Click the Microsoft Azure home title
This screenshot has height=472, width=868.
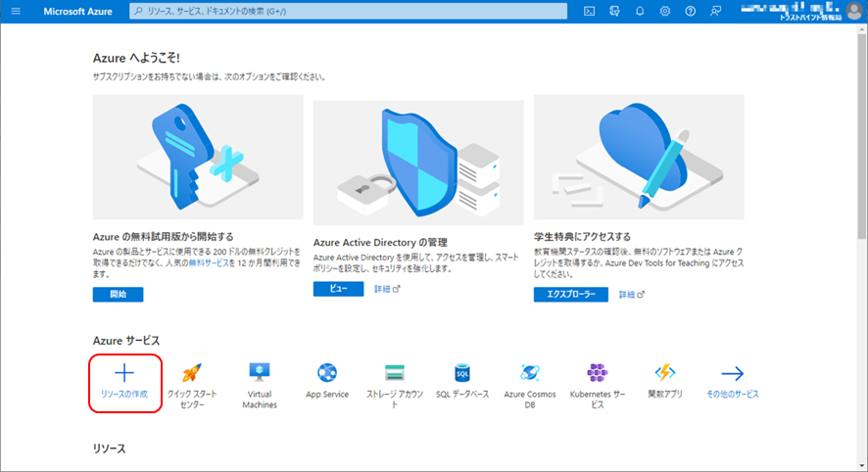(x=77, y=11)
